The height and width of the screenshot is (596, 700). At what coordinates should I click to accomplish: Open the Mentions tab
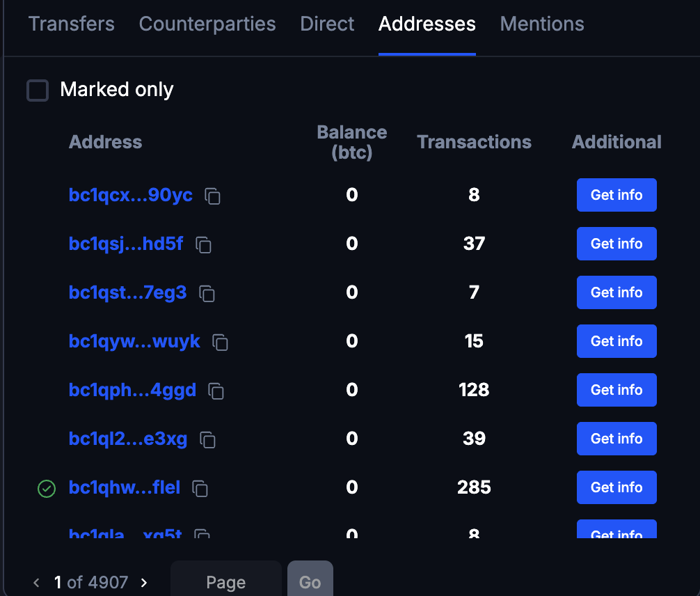point(541,24)
